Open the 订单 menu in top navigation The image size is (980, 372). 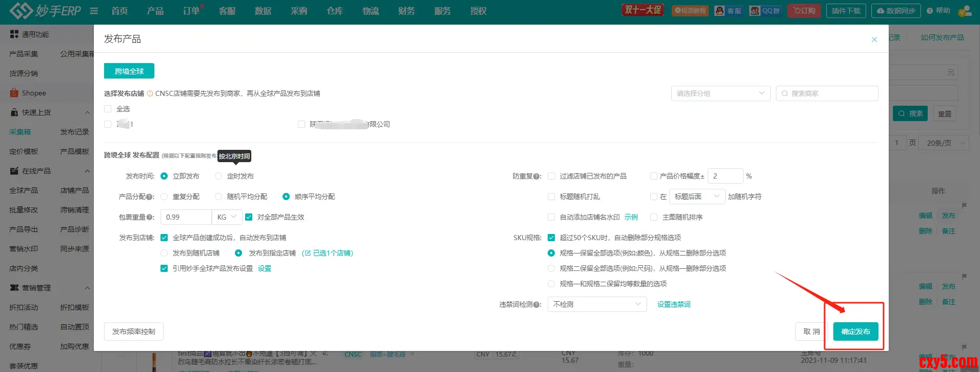point(191,11)
